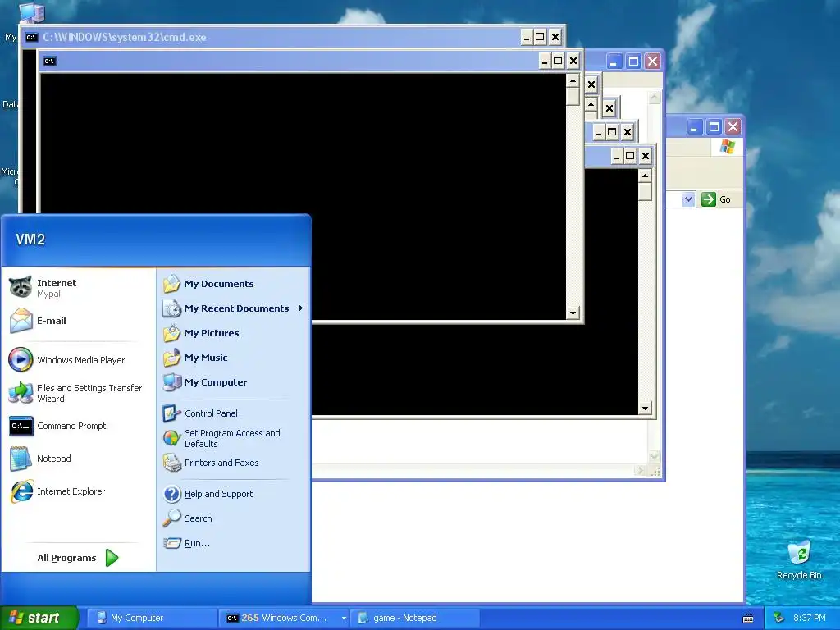Screen dimensions: 840x630
Task: Click icon of the untitled front console window
Action: tap(50, 61)
